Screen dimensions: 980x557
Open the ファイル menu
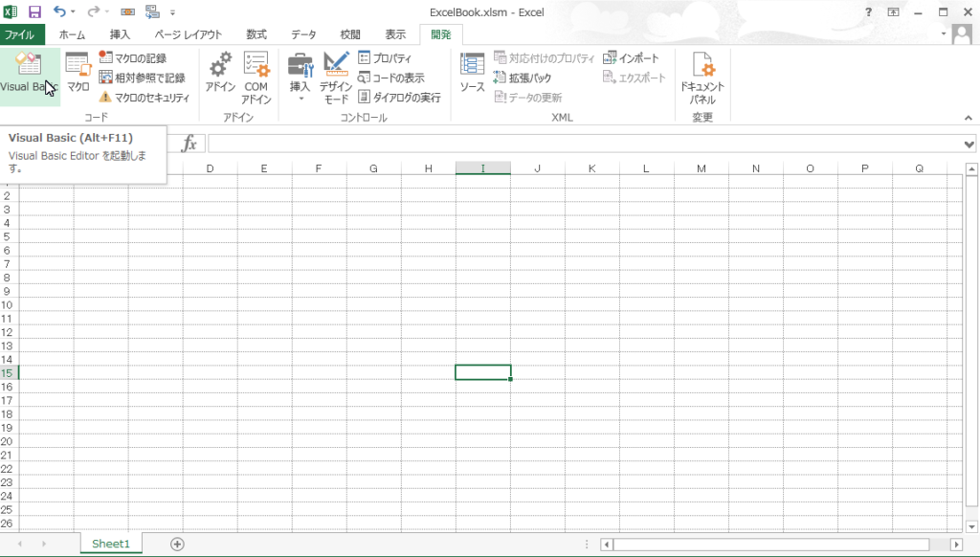coord(22,33)
